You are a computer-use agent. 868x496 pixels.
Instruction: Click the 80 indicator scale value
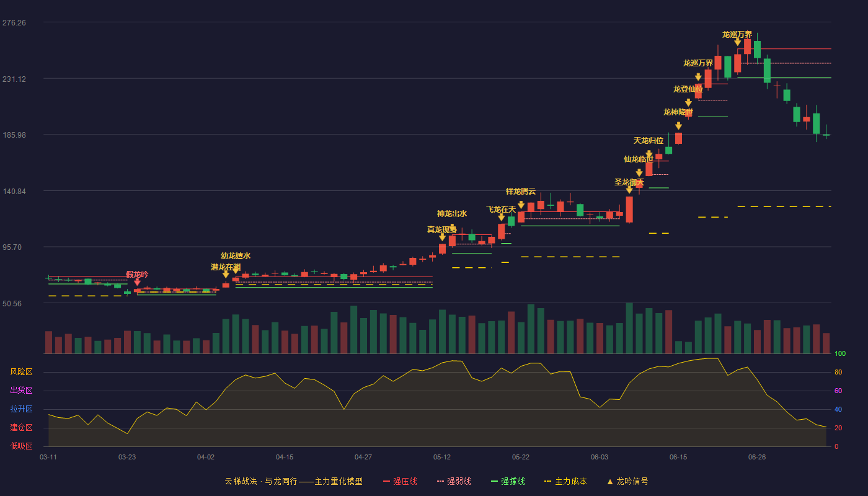838,373
